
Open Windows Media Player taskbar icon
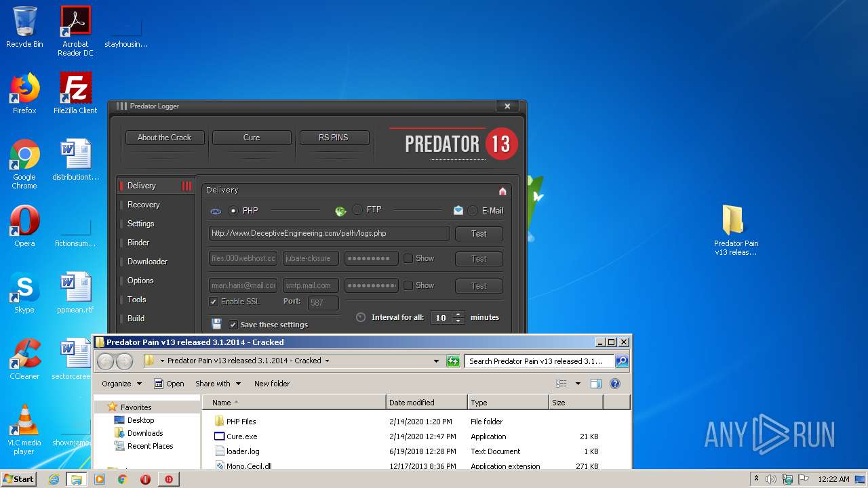click(x=100, y=479)
